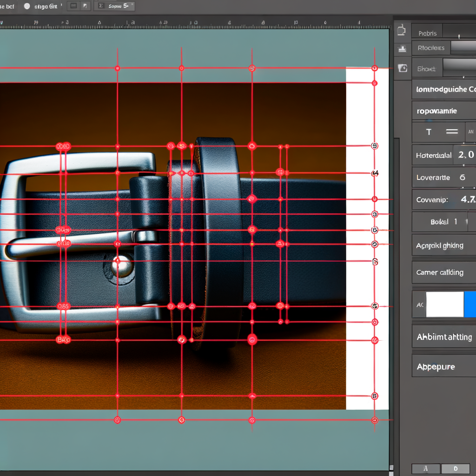Click the white color swatch next to AC
This screenshot has height=476, width=476.
pos(445,304)
